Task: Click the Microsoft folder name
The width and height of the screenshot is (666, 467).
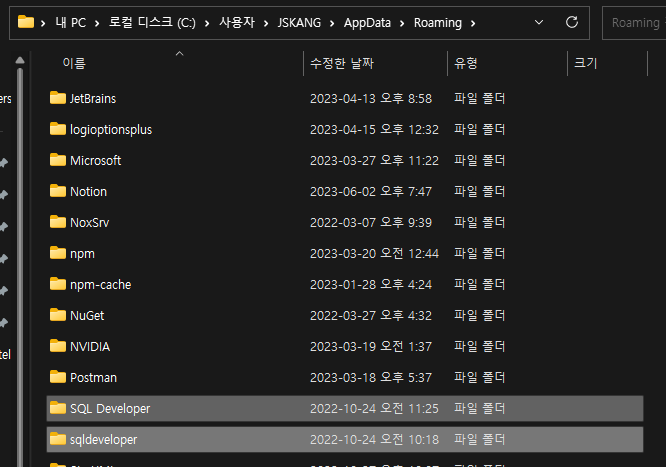Action: pos(96,161)
